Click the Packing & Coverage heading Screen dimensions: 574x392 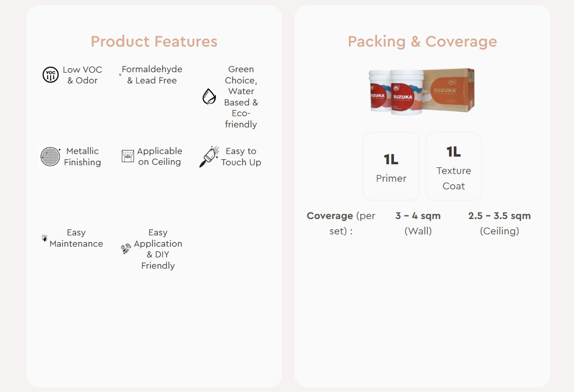tap(422, 41)
